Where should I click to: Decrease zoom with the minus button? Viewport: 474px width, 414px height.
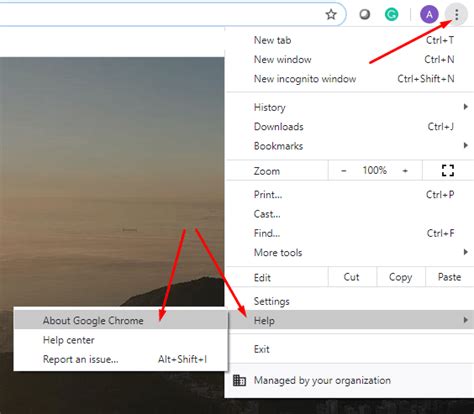point(344,171)
